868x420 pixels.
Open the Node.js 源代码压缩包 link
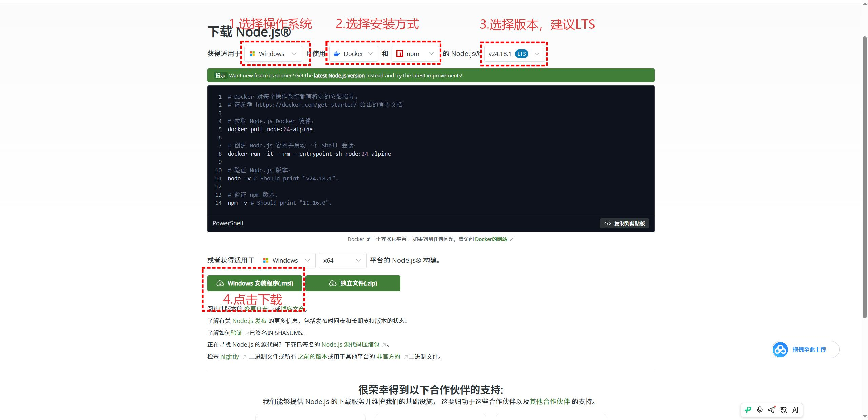[350, 344]
